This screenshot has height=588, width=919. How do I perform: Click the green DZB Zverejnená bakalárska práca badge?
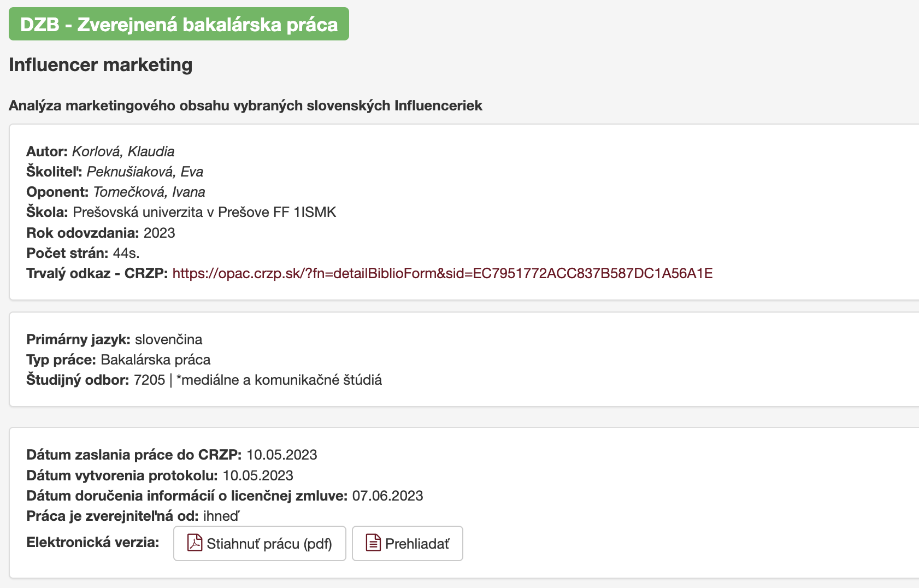click(179, 24)
